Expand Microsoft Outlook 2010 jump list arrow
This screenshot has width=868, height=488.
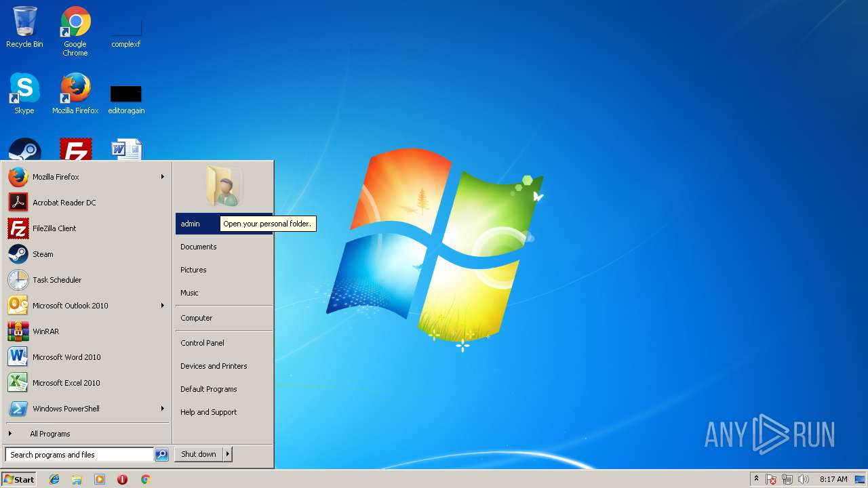[162, 306]
